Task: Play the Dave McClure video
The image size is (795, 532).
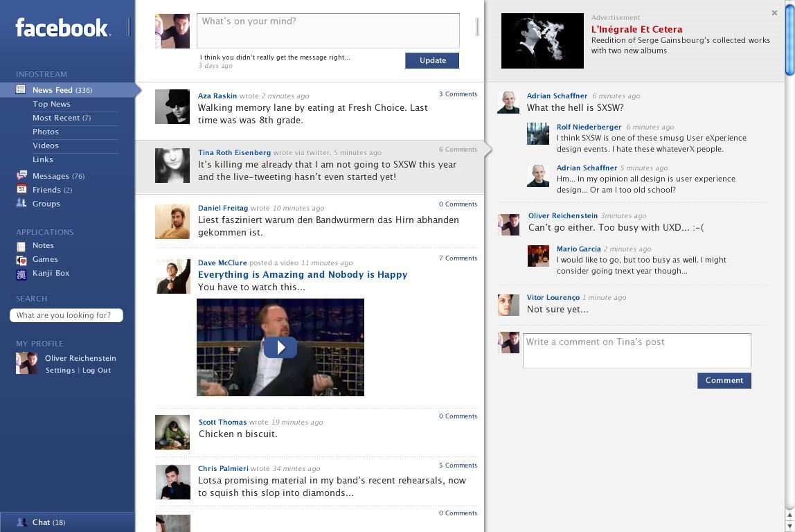Action: pyautogui.click(x=280, y=348)
